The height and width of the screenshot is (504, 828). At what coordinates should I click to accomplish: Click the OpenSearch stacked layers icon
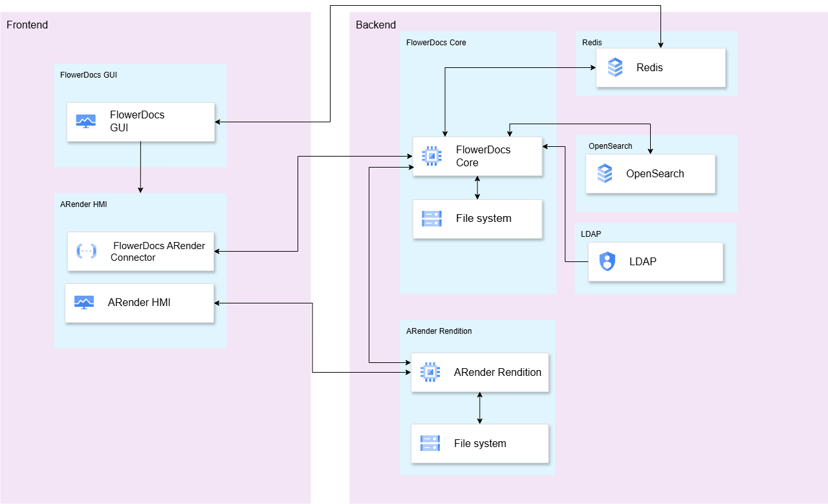(604, 173)
